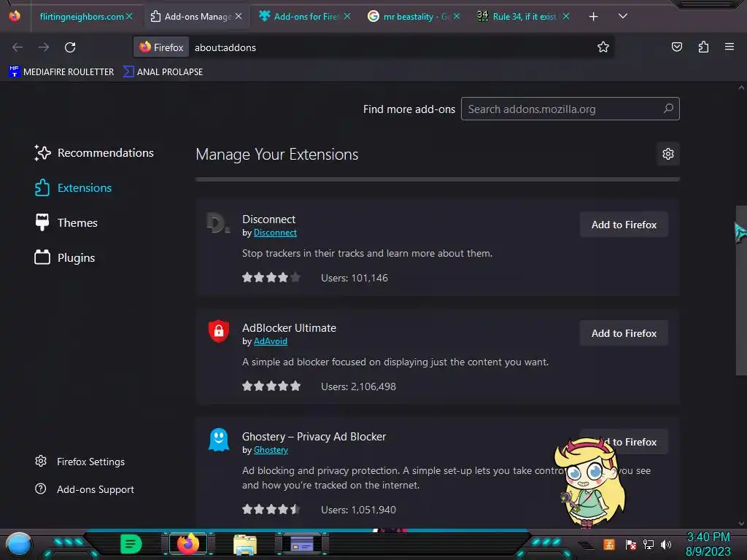Open File Explorer from taskbar
The height and width of the screenshot is (560, 747).
point(245,545)
